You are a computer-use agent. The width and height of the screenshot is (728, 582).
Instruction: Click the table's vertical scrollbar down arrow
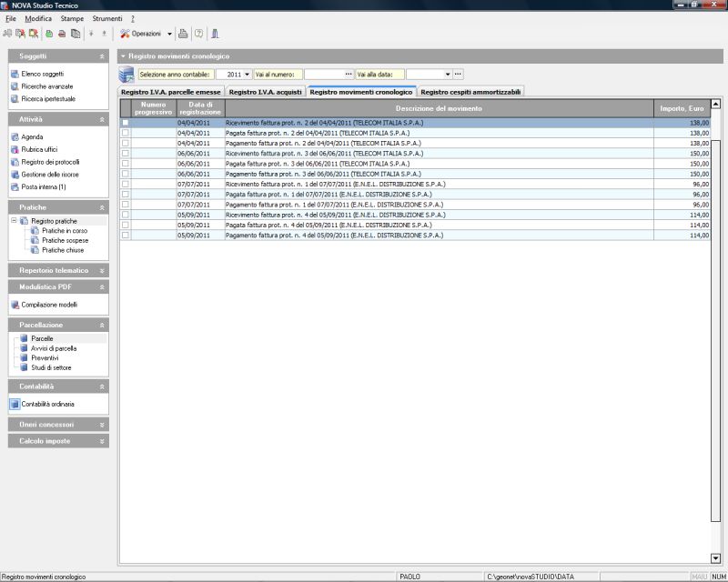(715, 557)
